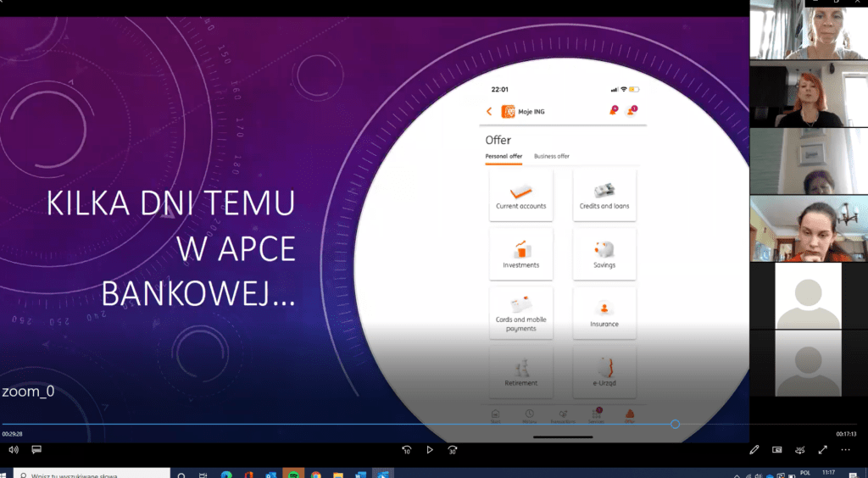Image resolution: width=868 pixels, height=478 pixels.
Task: Click the remaining time 00:17:13
Action: pos(846,434)
